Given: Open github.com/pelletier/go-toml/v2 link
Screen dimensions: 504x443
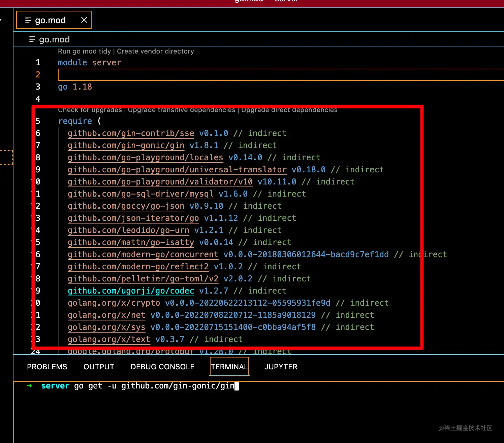Looking at the screenshot, I should [143, 279].
